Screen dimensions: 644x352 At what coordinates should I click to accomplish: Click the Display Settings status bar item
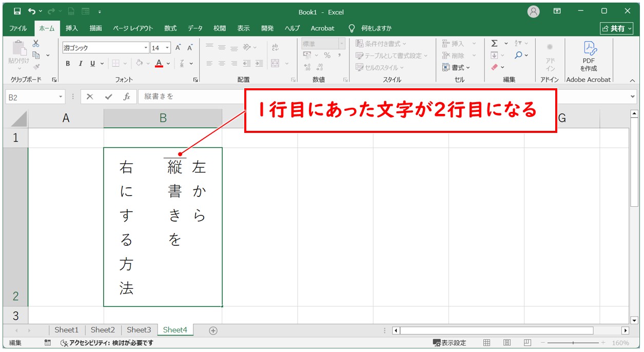[x=450, y=343]
